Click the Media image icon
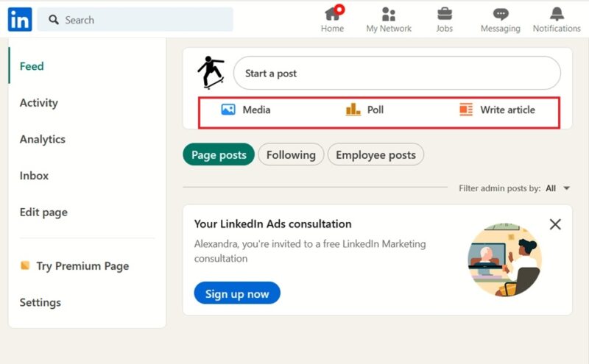This screenshot has width=589, height=364. (x=228, y=110)
